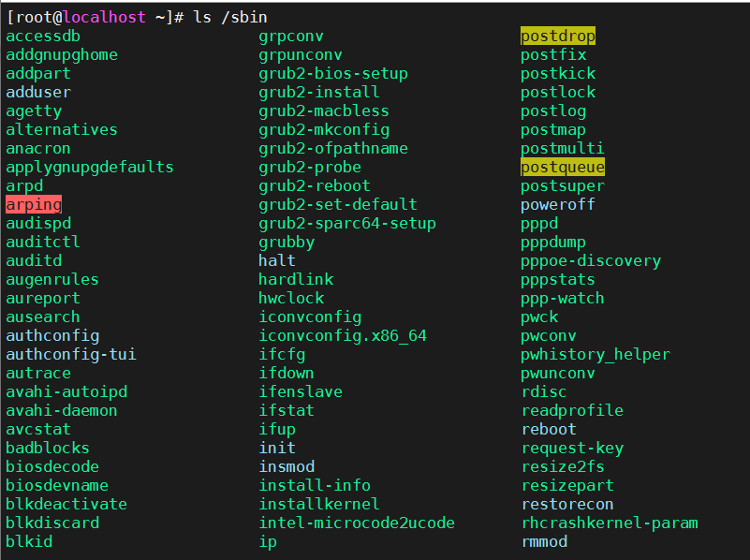The width and height of the screenshot is (750, 560).
Task: Select the avahi-daemon entry
Action: pyautogui.click(x=62, y=410)
